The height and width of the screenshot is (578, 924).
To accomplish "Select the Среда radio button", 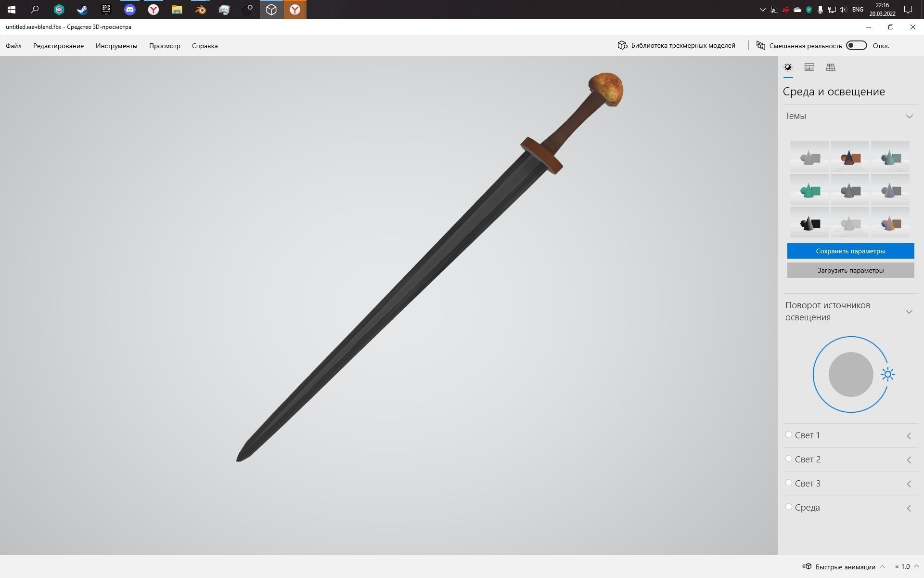I will coord(788,507).
